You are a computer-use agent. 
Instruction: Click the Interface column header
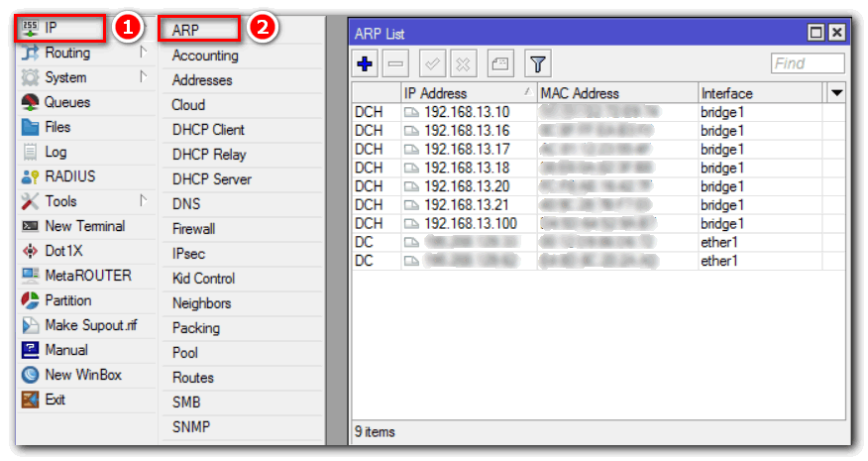[761, 93]
